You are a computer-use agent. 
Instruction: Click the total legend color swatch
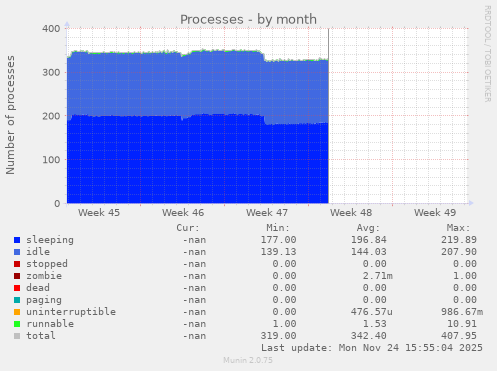coord(17,336)
